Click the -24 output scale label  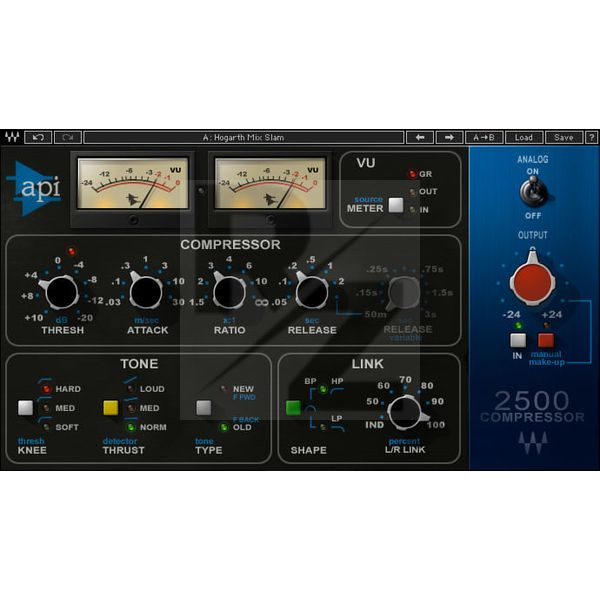[511, 315]
